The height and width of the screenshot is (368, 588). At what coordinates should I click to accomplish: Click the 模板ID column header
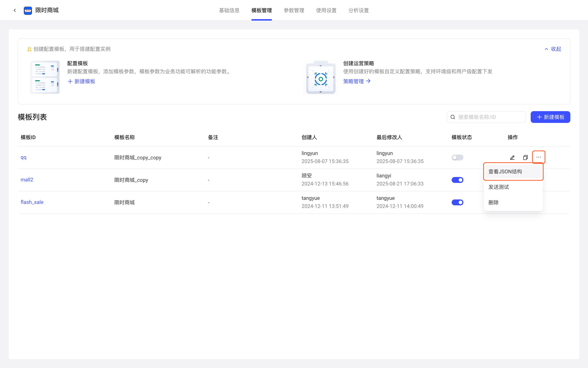[28, 137]
